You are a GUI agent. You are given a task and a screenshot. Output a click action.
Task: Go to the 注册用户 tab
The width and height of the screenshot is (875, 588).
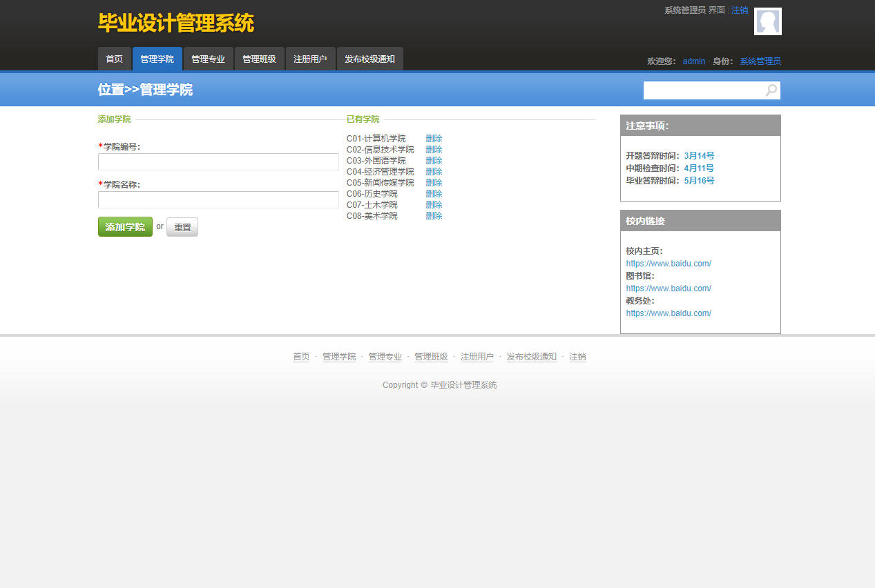coord(310,59)
